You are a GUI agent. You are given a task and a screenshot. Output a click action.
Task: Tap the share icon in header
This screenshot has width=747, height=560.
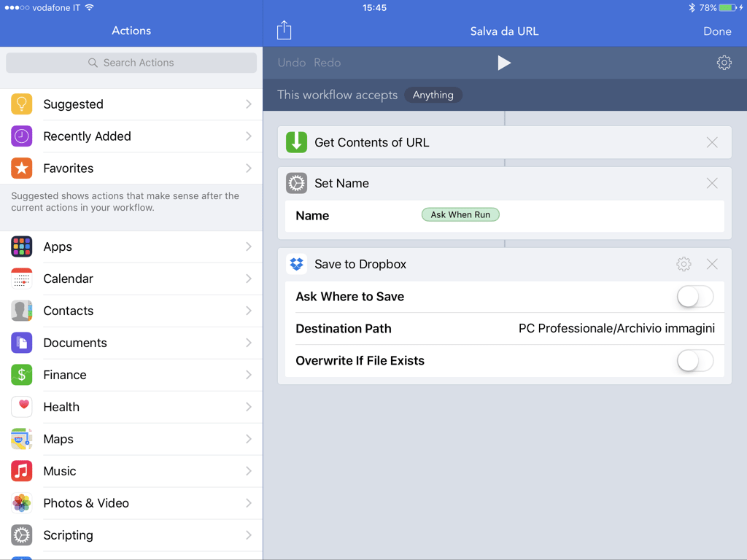pos(285,31)
